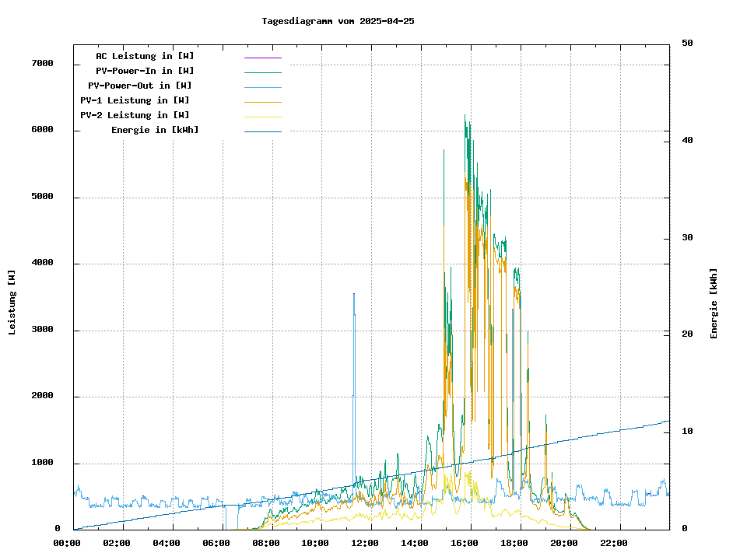The height and width of the screenshot is (560, 747).
Task: Click the yellow PV-2 Leistung legend line
Action: tap(262, 117)
